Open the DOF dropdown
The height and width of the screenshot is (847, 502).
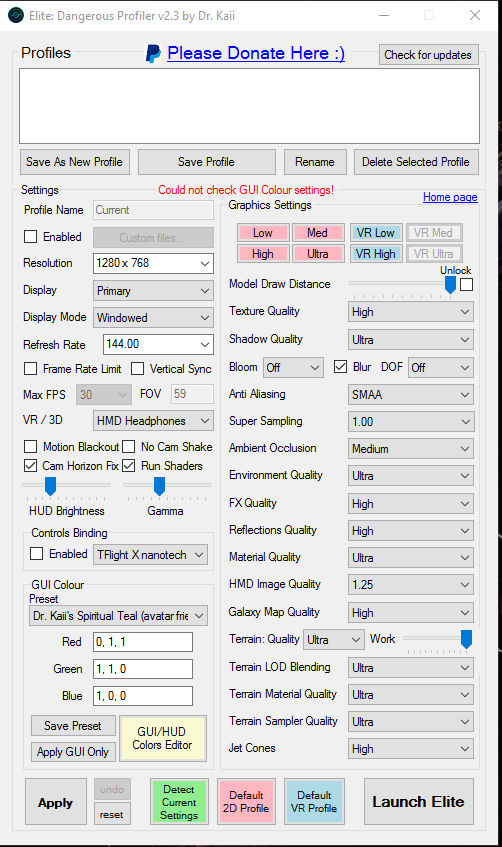tap(441, 368)
